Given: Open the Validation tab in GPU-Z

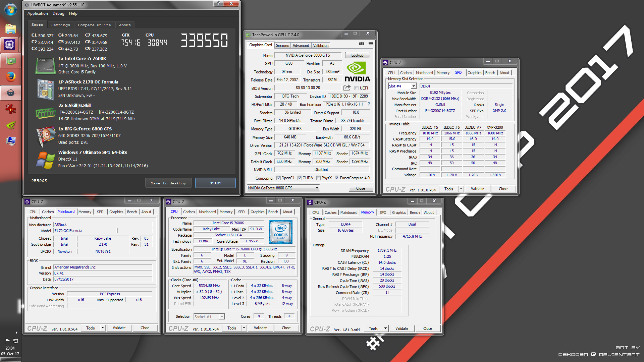Looking at the screenshot, I should [x=321, y=46].
